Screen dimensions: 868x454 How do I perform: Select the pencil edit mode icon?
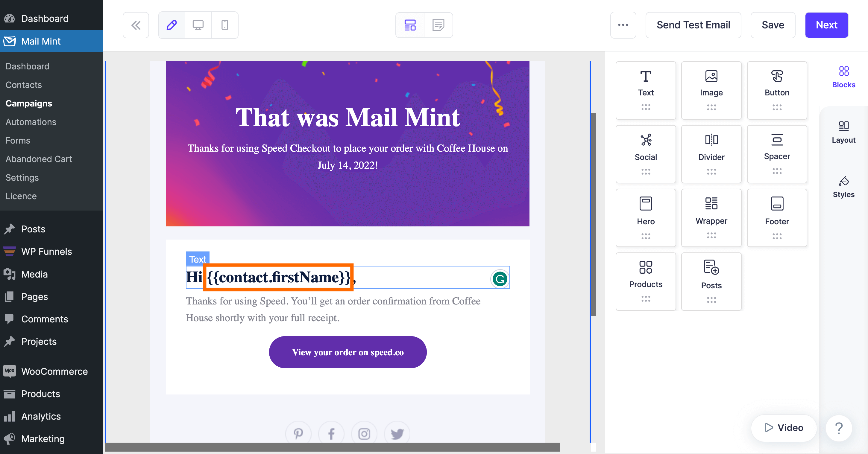point(172,25)
